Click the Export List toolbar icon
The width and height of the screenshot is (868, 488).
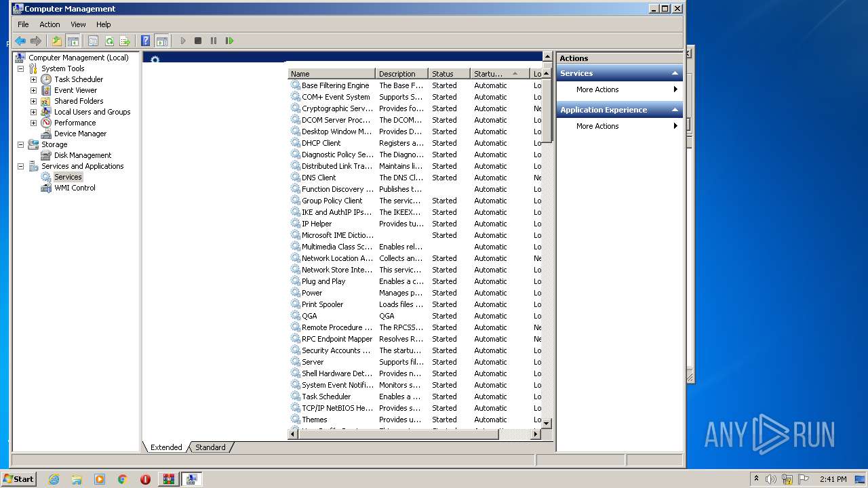(x=125, y=41)
